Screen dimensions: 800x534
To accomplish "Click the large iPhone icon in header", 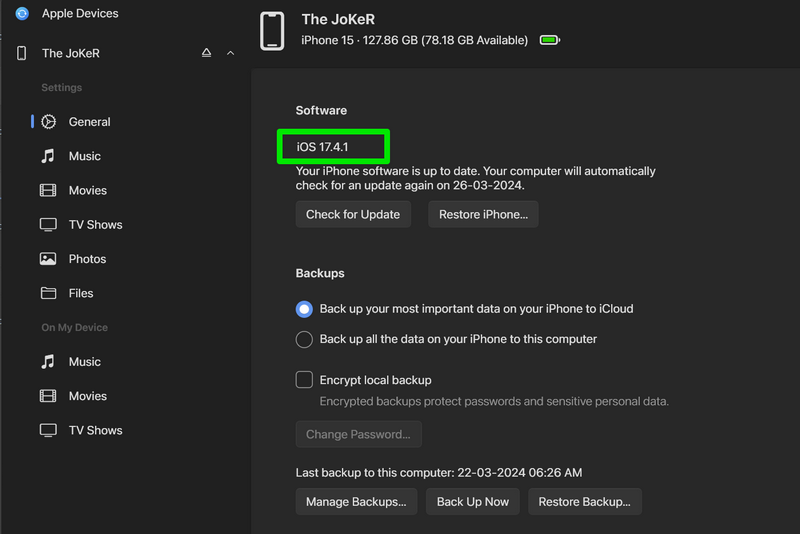I will [x=272, y=31].
